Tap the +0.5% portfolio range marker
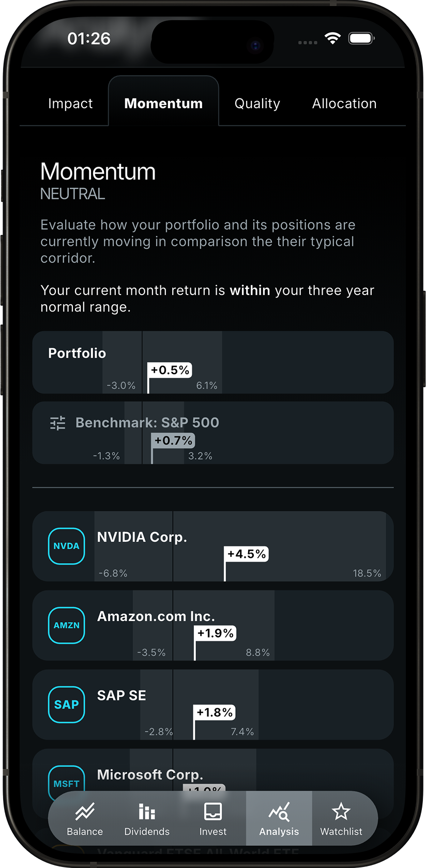426x868 pixels. (x=169, y=370)
